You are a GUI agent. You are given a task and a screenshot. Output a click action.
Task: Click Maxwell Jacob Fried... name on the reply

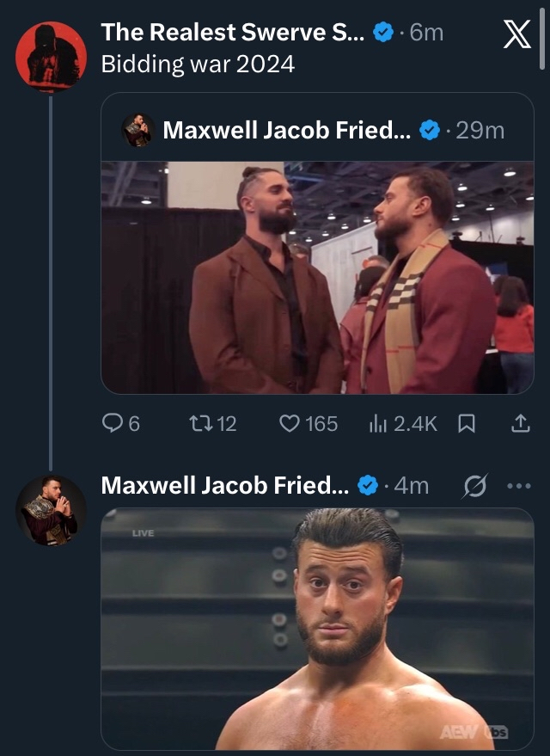[x=225, y=485]
